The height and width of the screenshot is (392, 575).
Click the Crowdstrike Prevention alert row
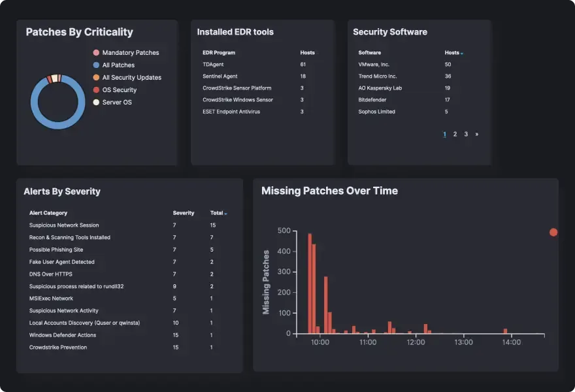click(58, 348)
